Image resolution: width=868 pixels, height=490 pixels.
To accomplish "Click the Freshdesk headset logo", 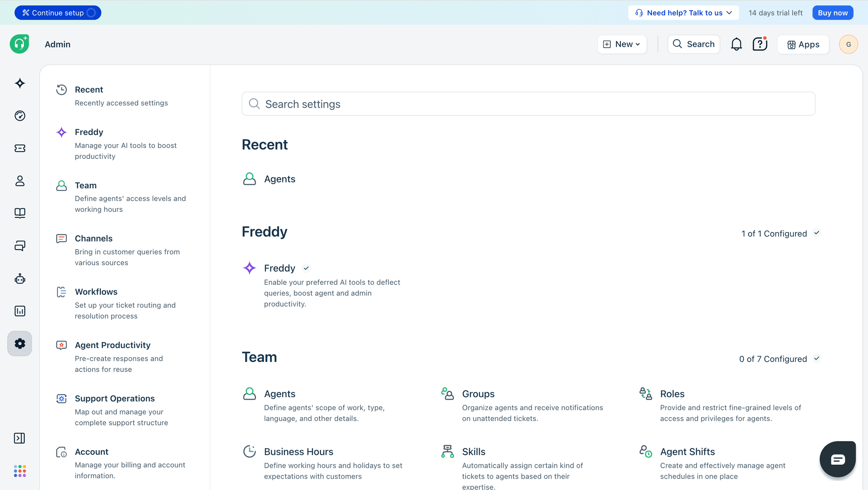I will point(20,44).
